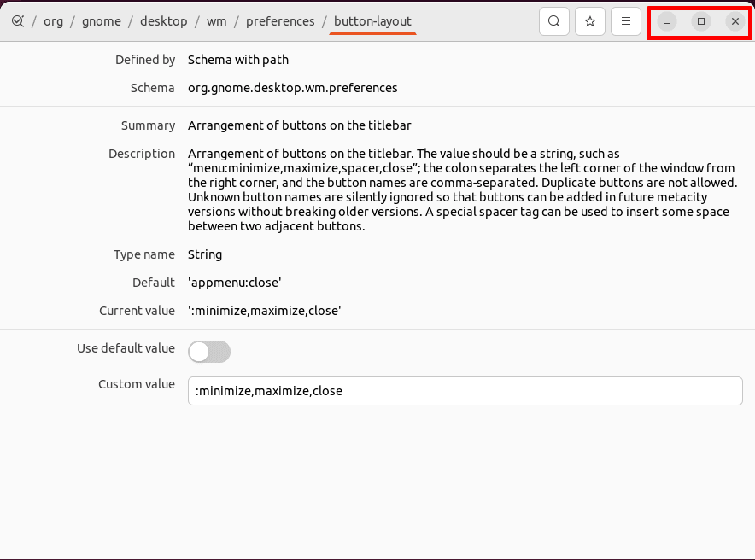Navigate to the desktop folder in the breadcrumb

(163, 20)
